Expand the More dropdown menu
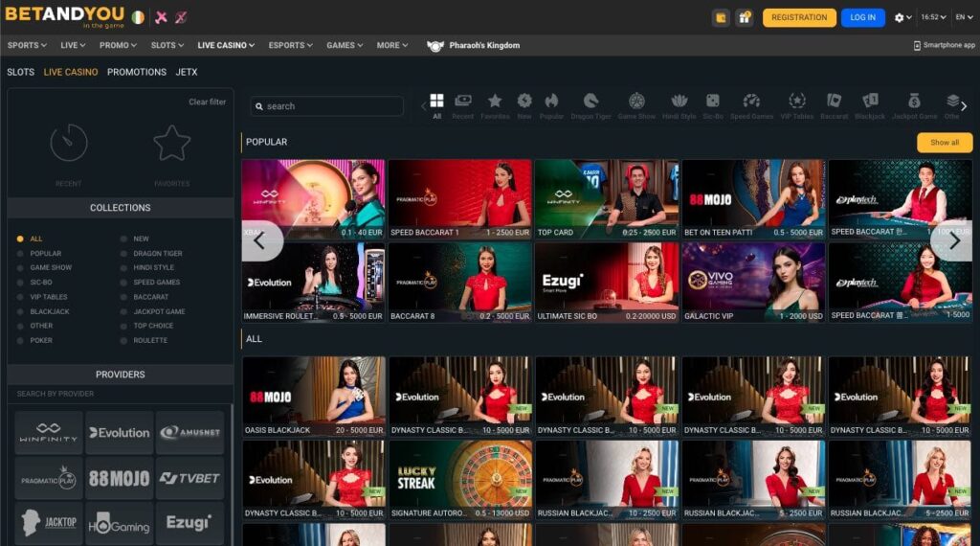This screenshot has width=980, height=546. pyautogui.click(x=391, y=45)
